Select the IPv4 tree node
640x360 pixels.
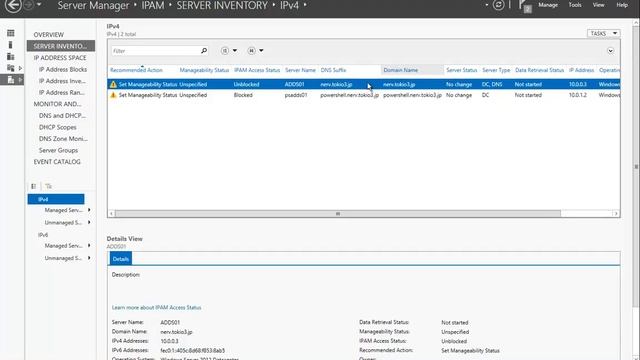point(56,199)
